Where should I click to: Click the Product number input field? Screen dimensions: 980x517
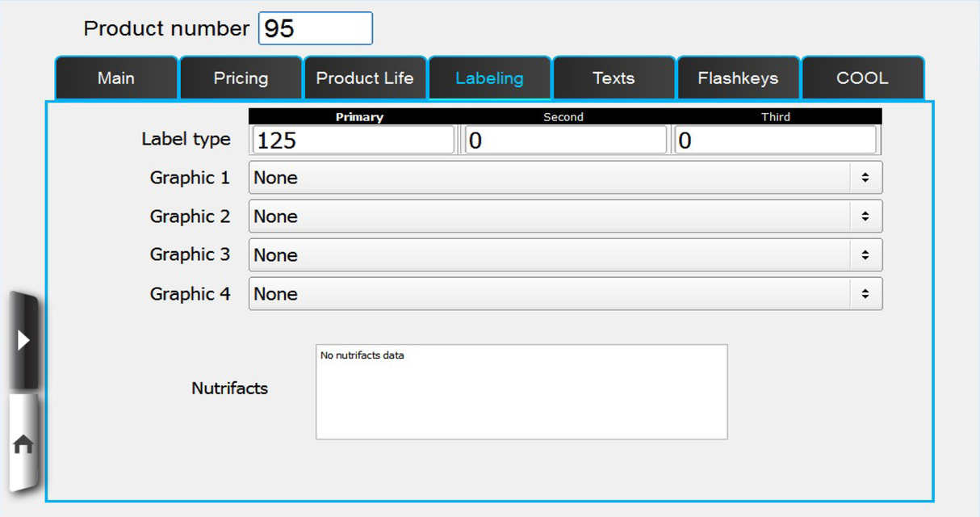pos(315,28)
